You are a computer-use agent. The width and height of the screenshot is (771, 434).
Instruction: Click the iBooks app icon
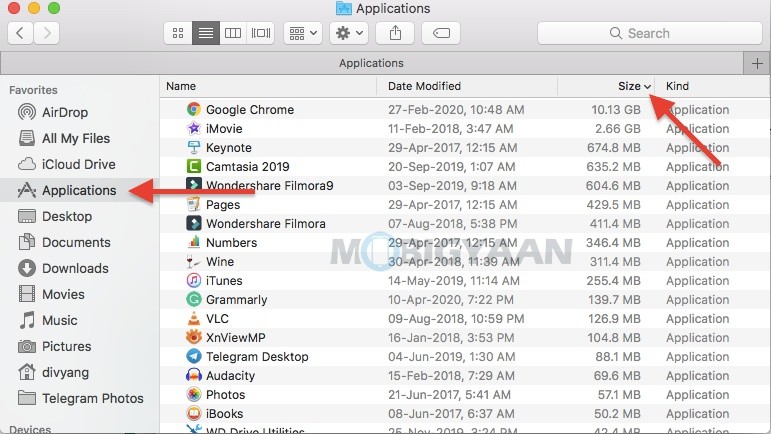[194, 413]
